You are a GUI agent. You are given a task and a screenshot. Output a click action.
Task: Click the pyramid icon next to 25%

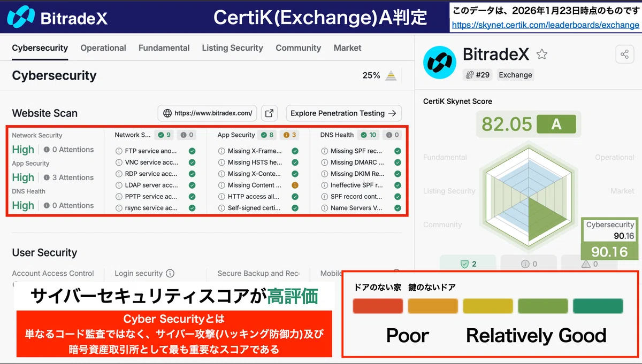tap(391, 75)
